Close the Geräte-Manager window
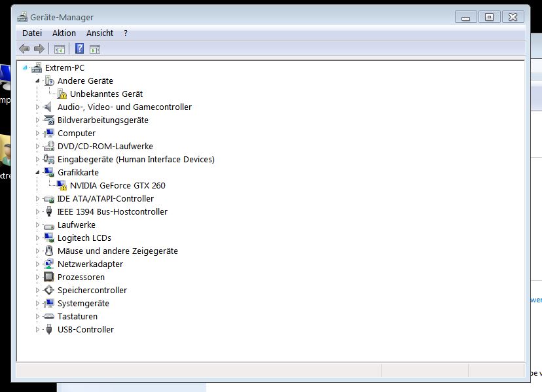Screen dimensions: 542x392 (513, 17)
